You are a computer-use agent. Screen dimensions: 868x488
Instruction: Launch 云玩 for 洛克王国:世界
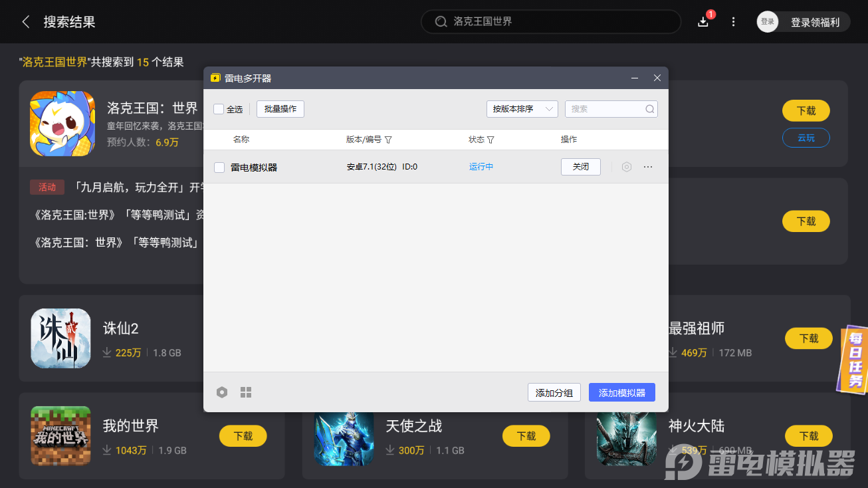click(x=806, y=138)
